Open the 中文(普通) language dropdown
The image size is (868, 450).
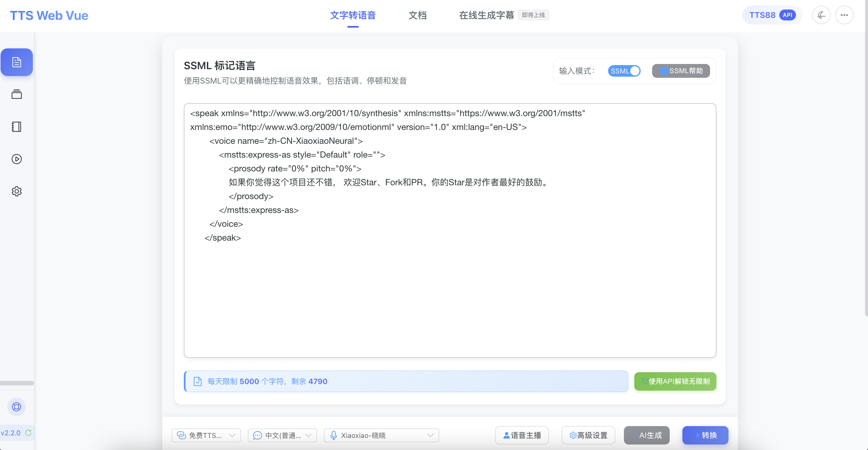282,435
